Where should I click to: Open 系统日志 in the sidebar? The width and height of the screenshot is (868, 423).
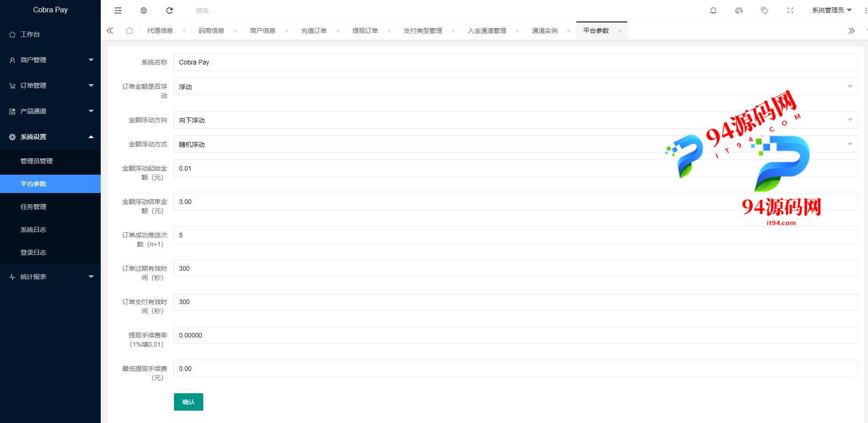pos(50,230)
